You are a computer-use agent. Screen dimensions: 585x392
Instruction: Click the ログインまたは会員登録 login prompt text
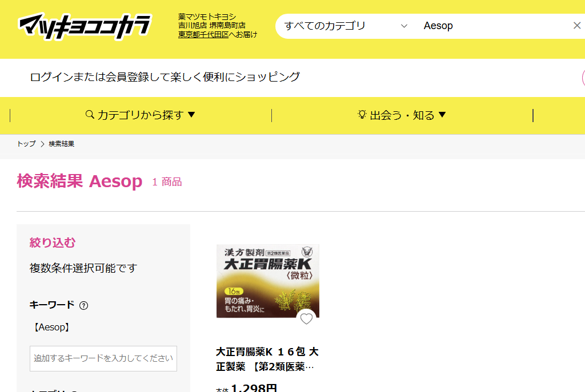pyautogui.click(x=165, y=77)
